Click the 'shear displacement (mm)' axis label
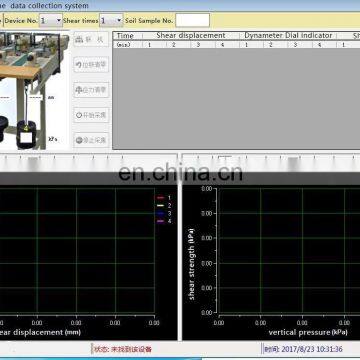Viewport: 360px width, 360px height. tap(39, 332)
